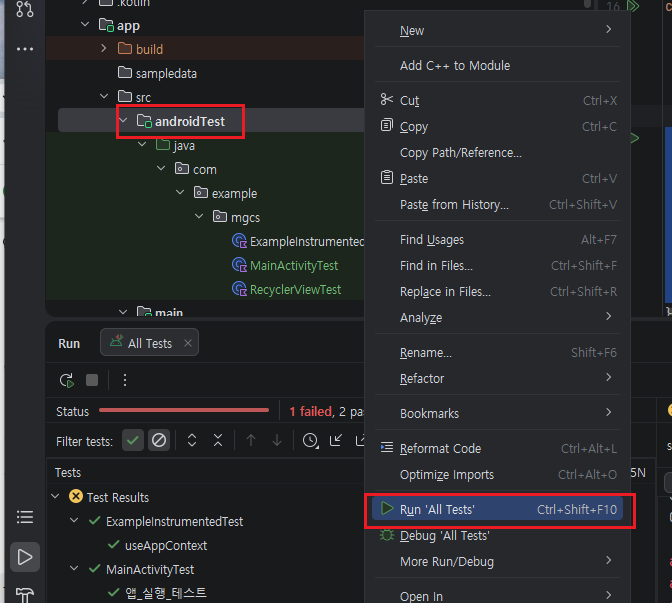Viewport: 672px width, 603px height.
Task: Click import tests icon
Action: [336, 440]
